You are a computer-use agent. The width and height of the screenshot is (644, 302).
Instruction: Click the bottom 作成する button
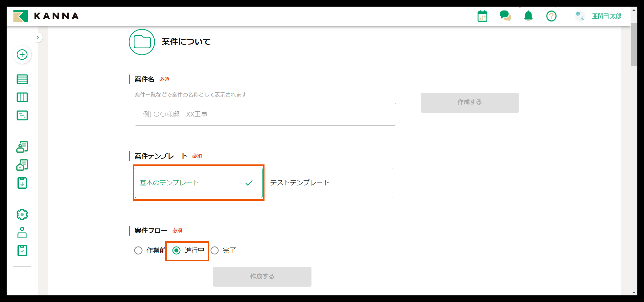pos(262,277)
